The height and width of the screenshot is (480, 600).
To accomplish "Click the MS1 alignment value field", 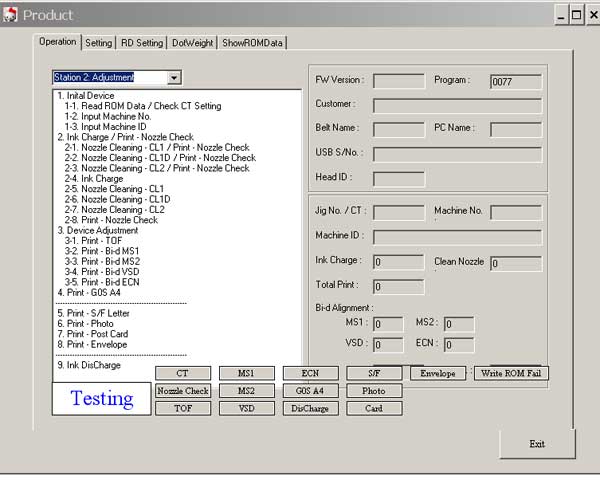I will point(388,324).
